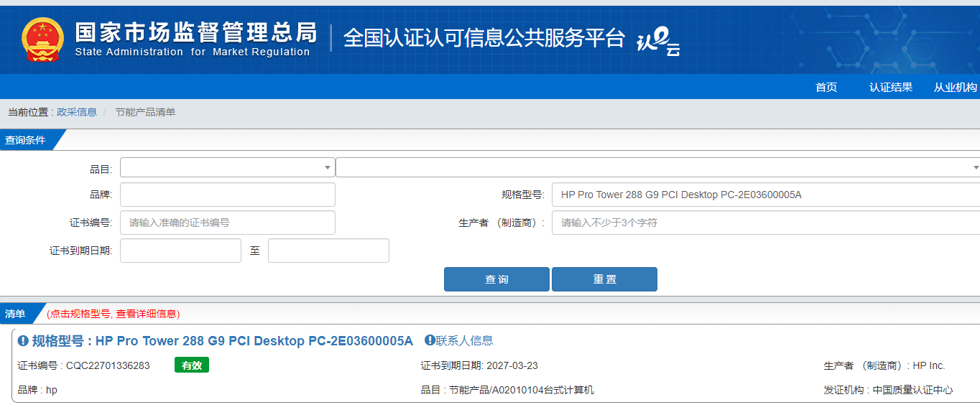Click the certificate expiry end date field
This screenshot has width=980, height=420.
tap(328, 251)
